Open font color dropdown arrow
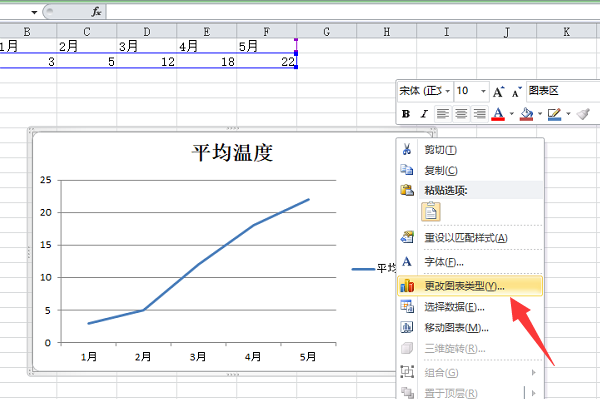The image size is (600, 399). click(x=512, y=114)
